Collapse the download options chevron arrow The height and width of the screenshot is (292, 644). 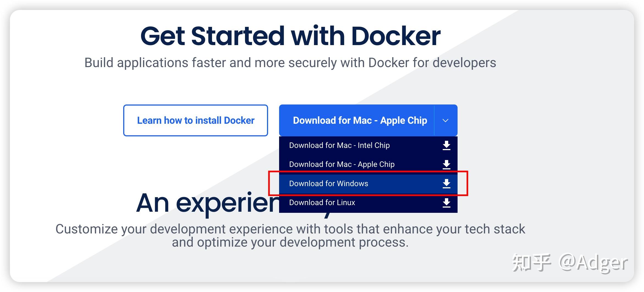tap(446, 120)
